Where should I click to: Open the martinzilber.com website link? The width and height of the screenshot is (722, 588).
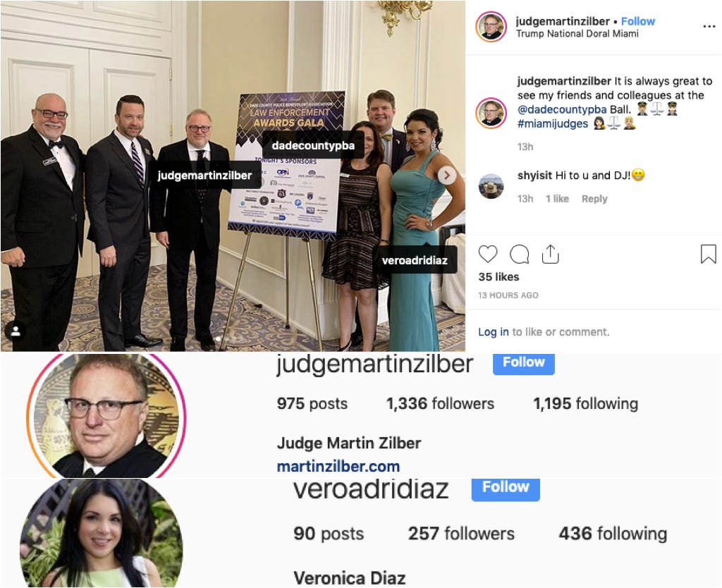point(338,467)
